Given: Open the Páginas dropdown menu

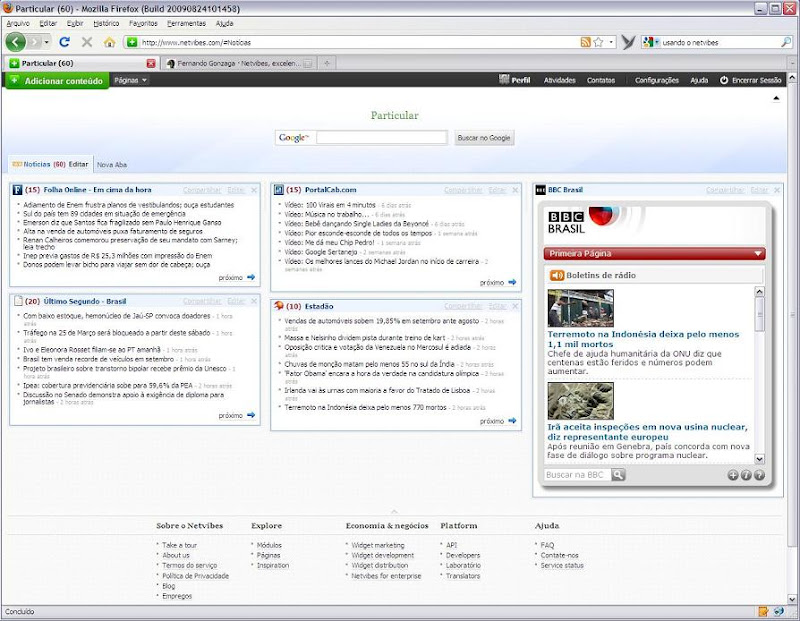Looking at the screenshot, I should coord(130,80).
